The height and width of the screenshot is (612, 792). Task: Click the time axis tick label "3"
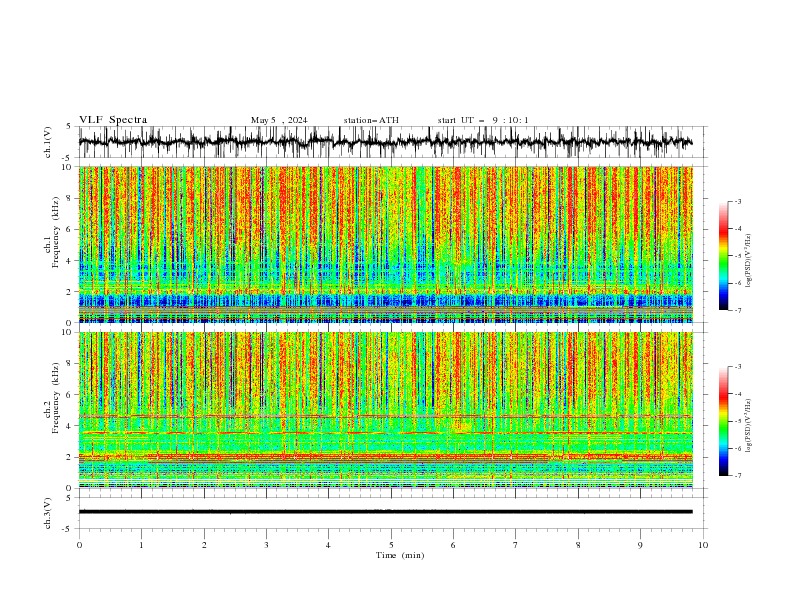coord(266,545)
